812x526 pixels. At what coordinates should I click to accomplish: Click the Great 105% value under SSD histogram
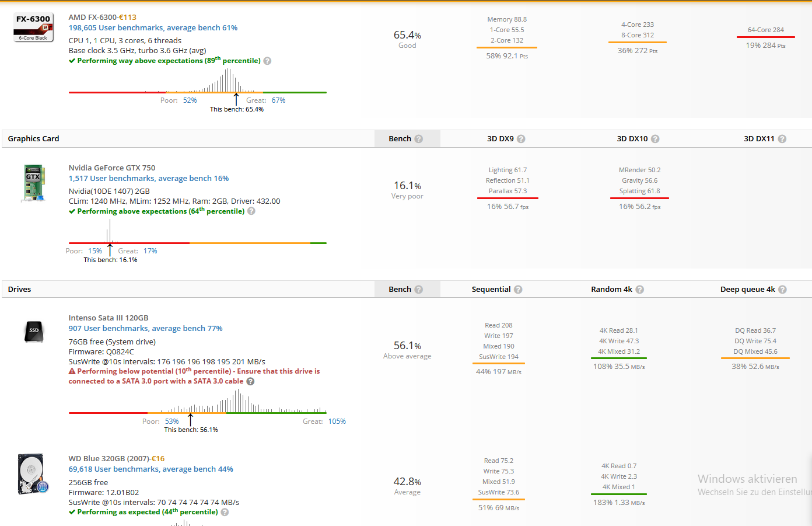[x=337, y=422]
